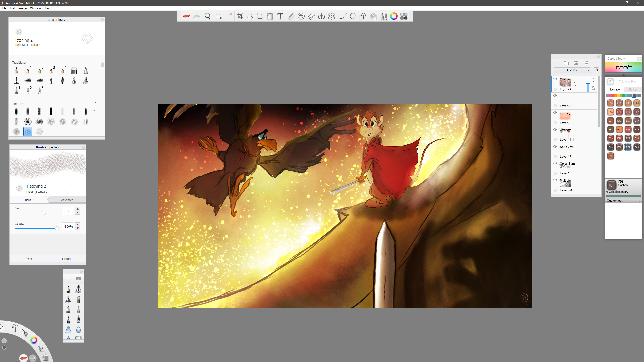Switch to Advanced brush tab
Screen dimensions: 644x362
coord(67,200)
